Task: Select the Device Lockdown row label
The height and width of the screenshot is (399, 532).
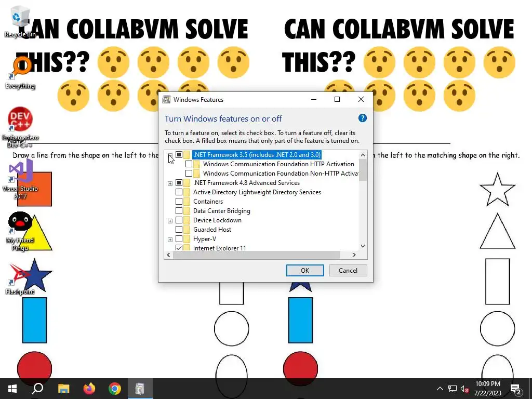Action: 217,220
